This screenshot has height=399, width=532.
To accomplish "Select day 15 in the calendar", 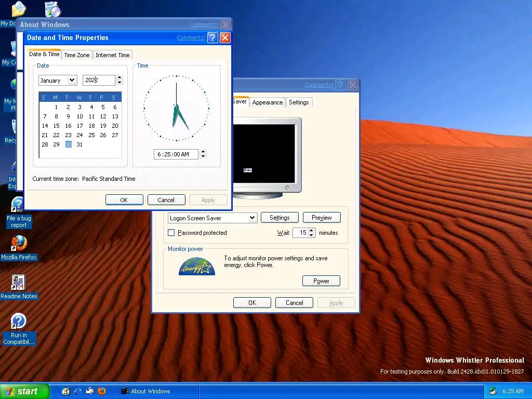I will click(x=56, y=126).
